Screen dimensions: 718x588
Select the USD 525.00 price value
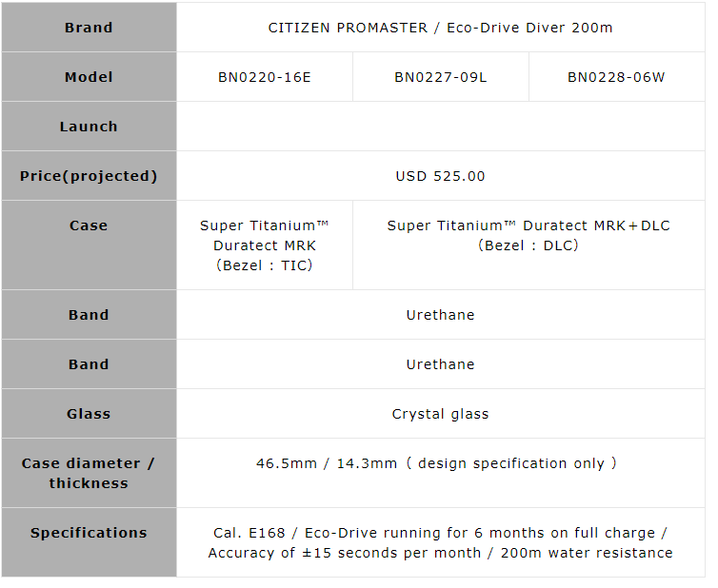click(440, 176)
